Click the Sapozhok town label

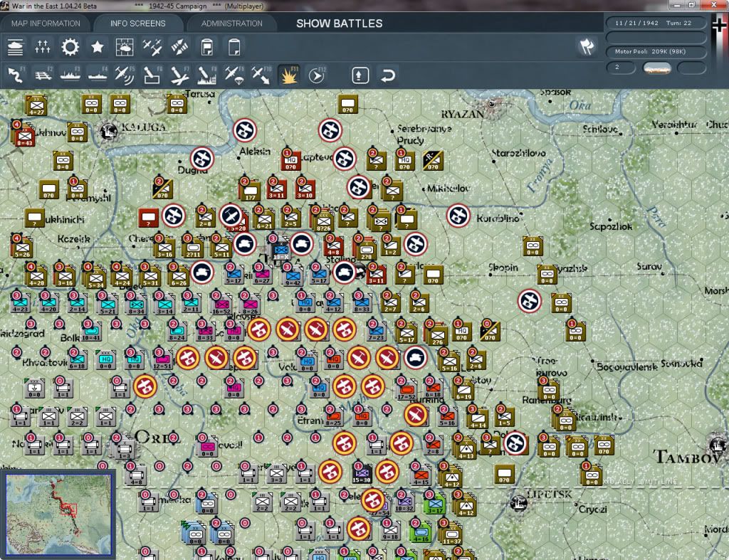611,226
